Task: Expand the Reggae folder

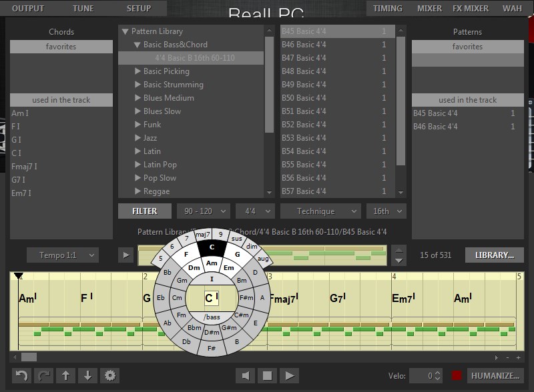Action: coord(138,191)
